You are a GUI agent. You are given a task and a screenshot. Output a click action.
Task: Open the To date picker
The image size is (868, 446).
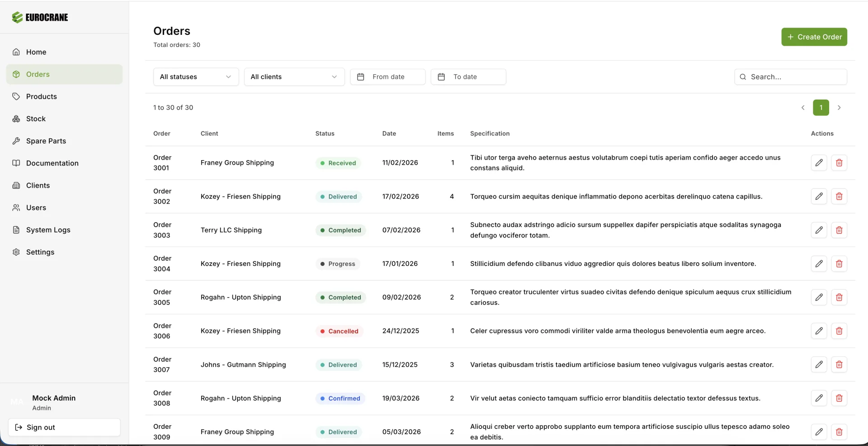coord(468,77)
